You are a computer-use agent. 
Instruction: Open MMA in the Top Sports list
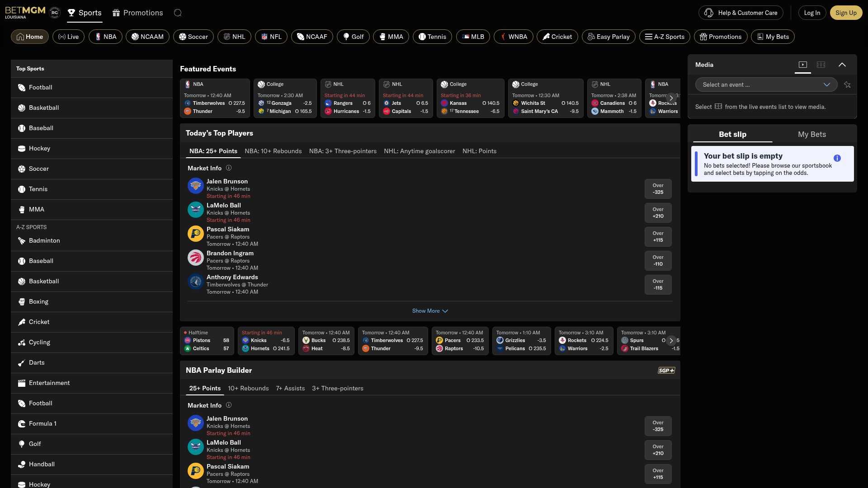92,210
